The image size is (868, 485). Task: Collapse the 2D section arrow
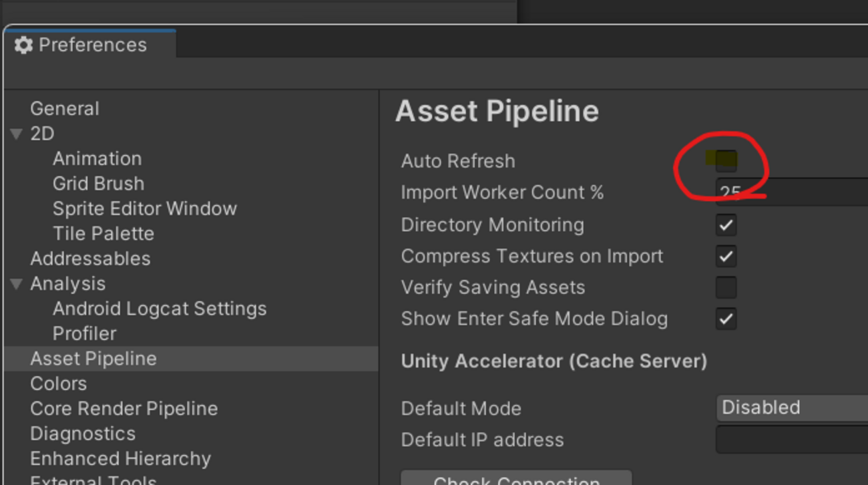pos(17,134)
